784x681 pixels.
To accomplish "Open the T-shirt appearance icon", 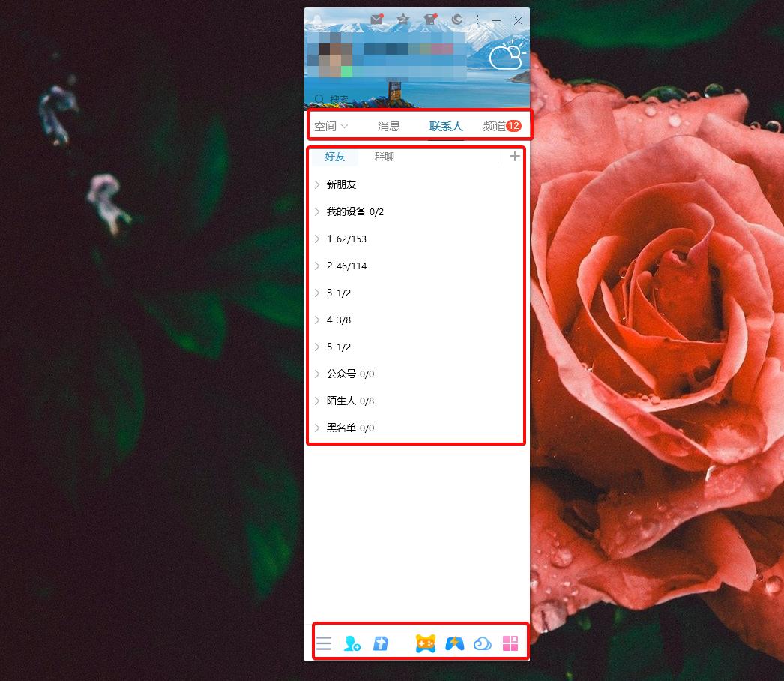I will [x=429, y=20].
